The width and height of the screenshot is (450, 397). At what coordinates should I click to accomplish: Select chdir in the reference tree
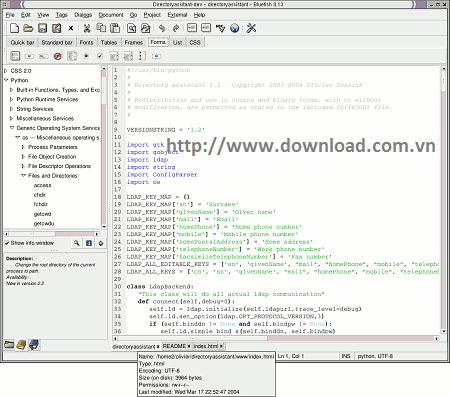click(40, 195)
